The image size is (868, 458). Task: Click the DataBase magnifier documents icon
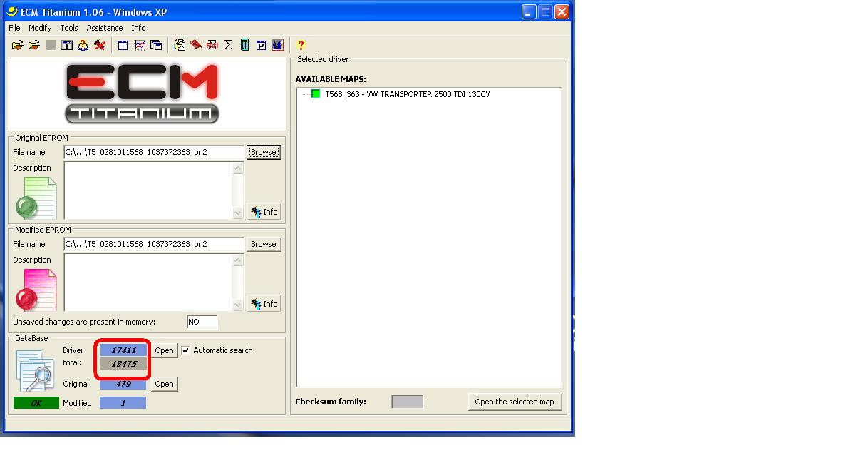click(36, 371)
